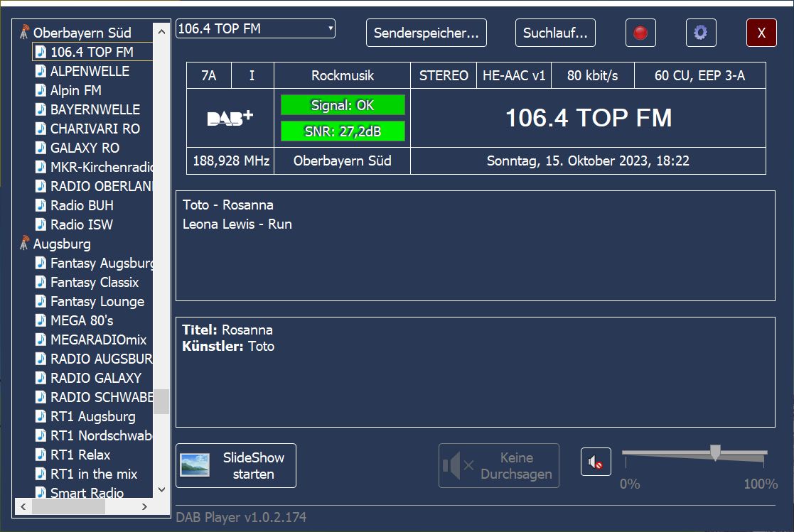
Task: Select CHARIVARI RO from the station list
Action: click(x=95, y=129)
